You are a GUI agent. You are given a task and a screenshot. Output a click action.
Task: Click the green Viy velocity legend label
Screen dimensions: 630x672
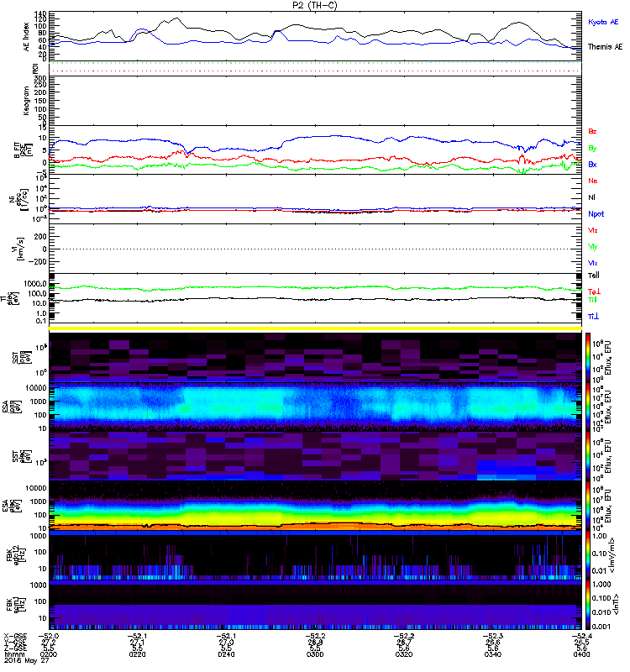(x=593, y=247)
